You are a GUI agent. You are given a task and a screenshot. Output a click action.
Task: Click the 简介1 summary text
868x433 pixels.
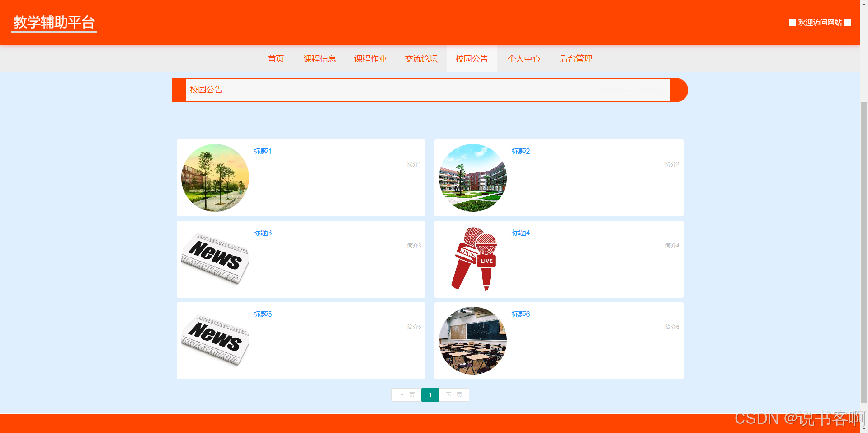tap(414, 164)
